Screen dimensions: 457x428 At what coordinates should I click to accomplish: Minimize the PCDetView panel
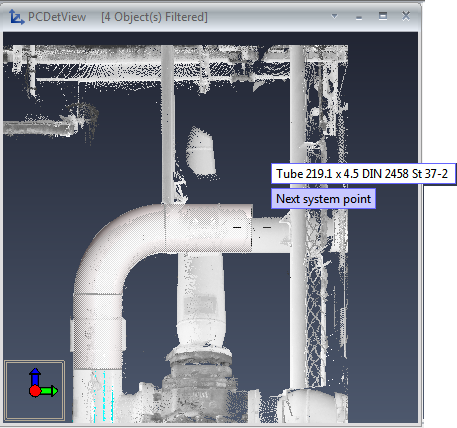[x=359, y=18]
